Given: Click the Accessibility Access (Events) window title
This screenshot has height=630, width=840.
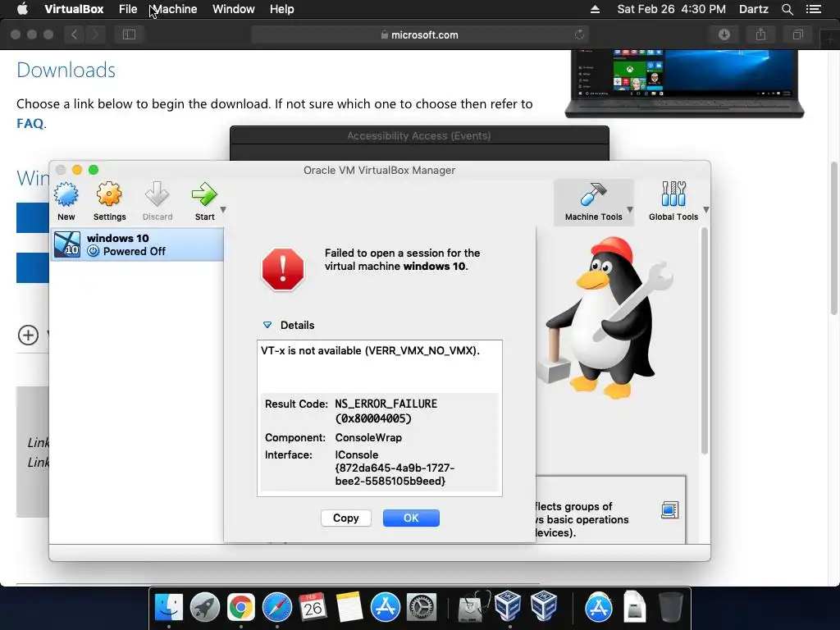Looking at the screenshot, I should click(x=419, y=136).
